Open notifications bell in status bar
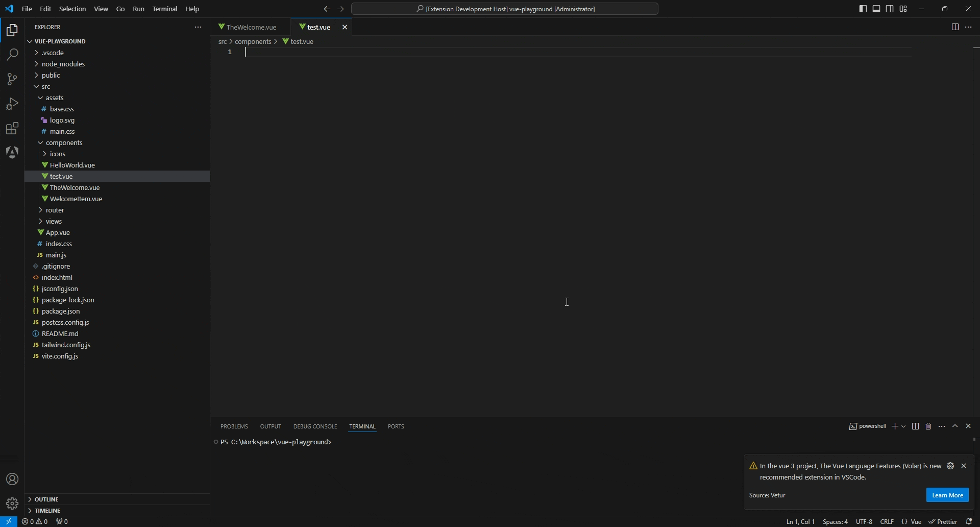 (x=969, y=522)
